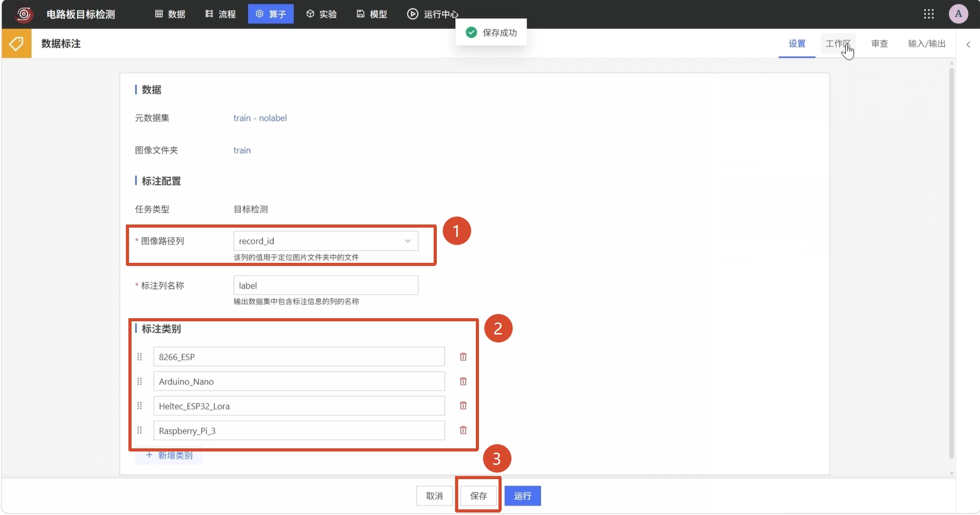Viewport: 980px width, 515px height.
Task: Click the 保存成功 notification message
Action: click(492, 33)
